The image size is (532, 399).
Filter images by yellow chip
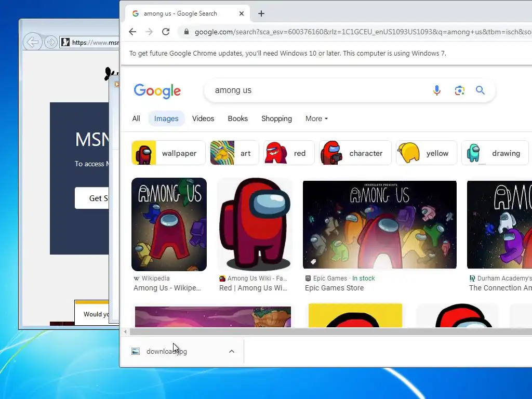426,153
